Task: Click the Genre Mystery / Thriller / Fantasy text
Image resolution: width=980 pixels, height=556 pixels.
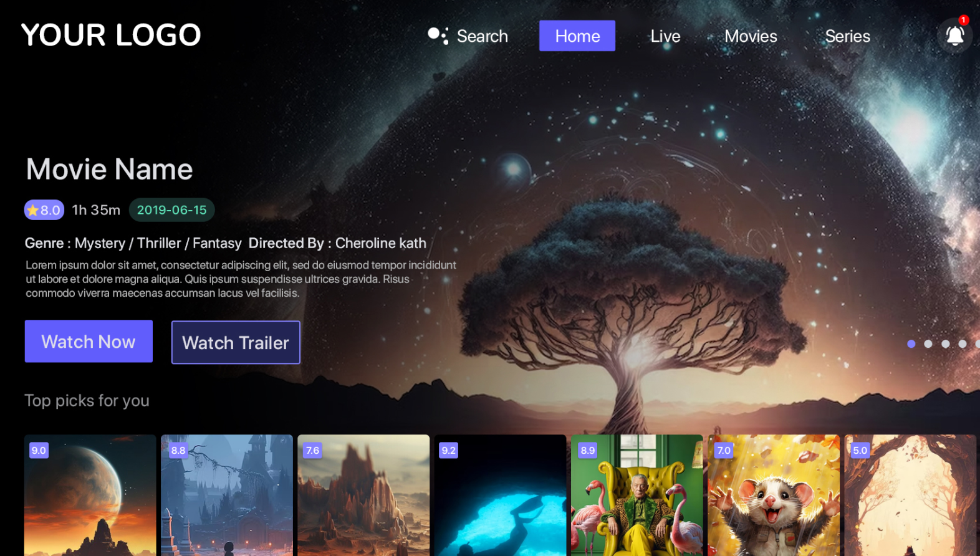Action: 133,243
